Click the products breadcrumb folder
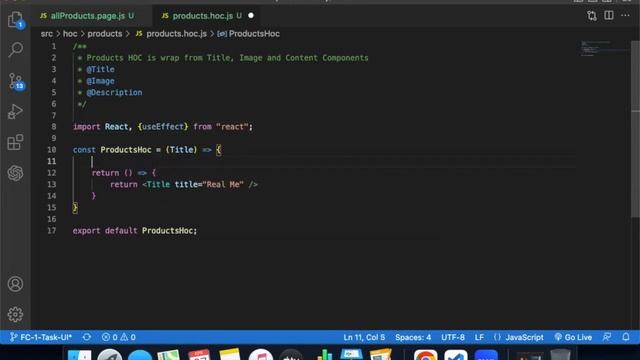Viewport: 640px width, 360px height. coord(104,34)
